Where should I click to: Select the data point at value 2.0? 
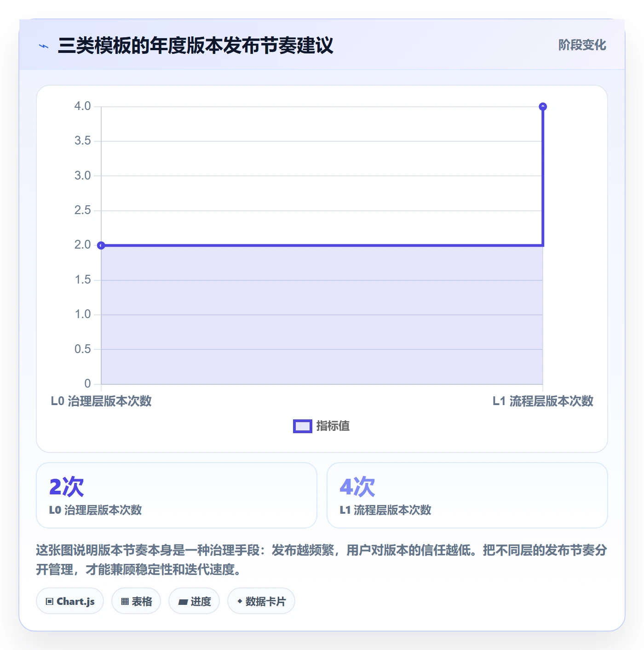[x=101, y=245]
